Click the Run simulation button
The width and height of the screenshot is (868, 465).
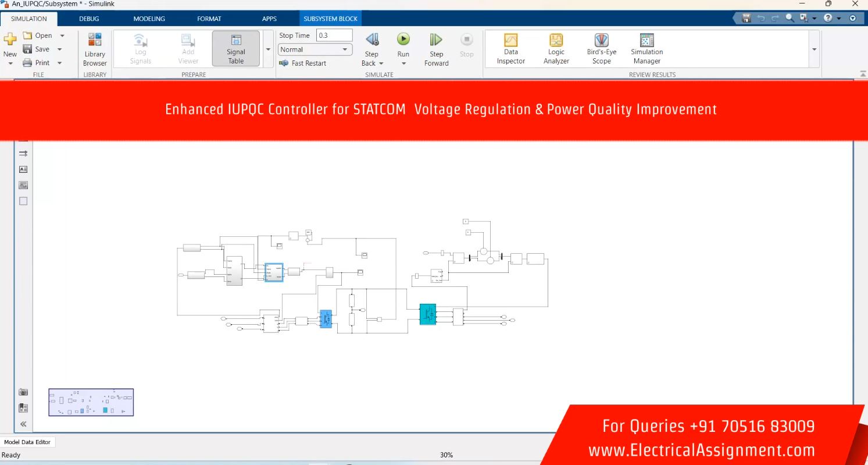tap(403, 40)
